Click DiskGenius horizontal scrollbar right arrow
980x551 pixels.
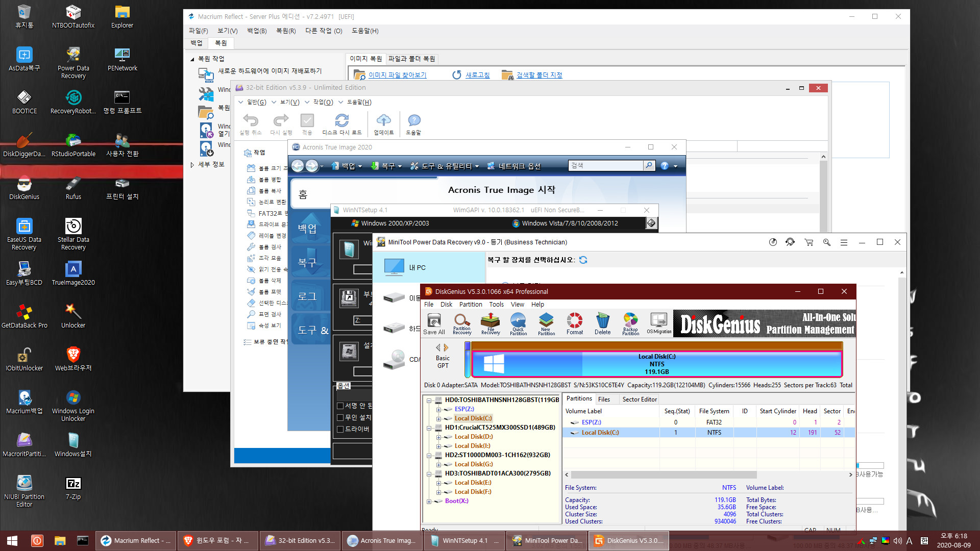click(x=850, y=475)
